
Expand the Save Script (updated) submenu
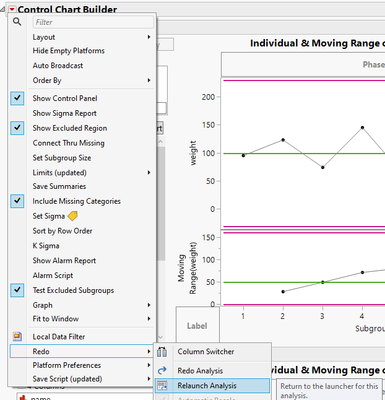(x=149, y=379)
